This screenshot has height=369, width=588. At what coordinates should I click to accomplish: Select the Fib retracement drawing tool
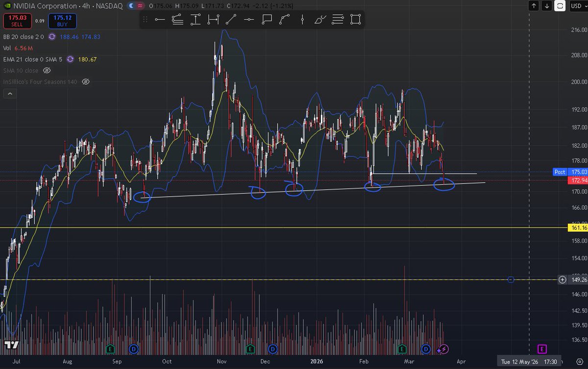tap(178, 20)
